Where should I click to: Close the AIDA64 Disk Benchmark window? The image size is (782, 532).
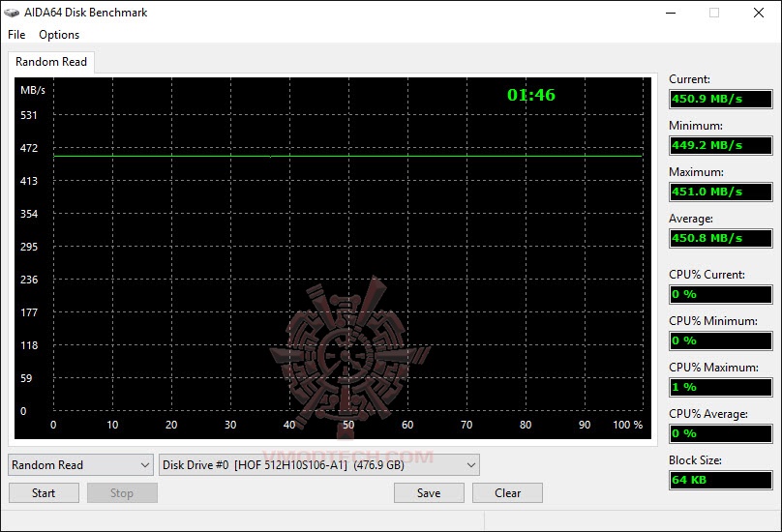point(759,13)
